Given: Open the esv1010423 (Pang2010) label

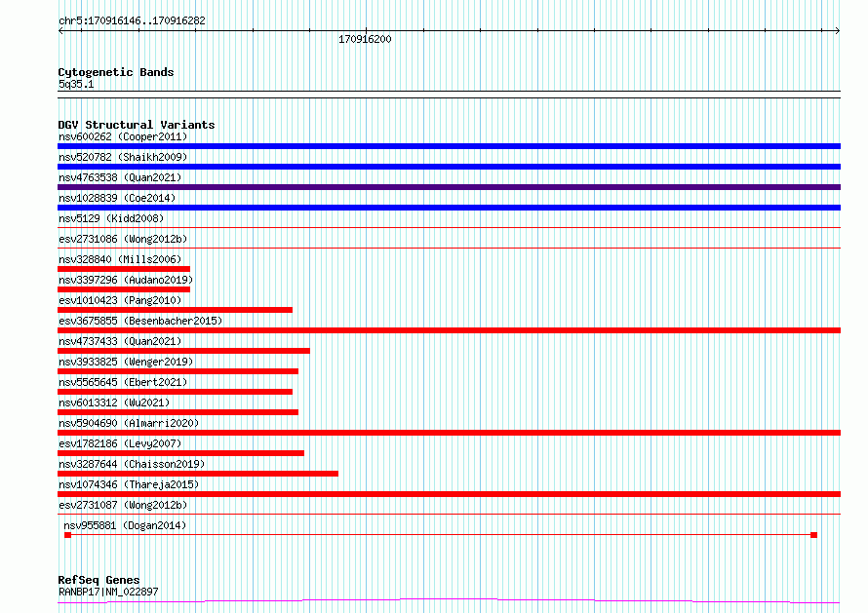Looking at the screenshot, I should coord(120,300).
